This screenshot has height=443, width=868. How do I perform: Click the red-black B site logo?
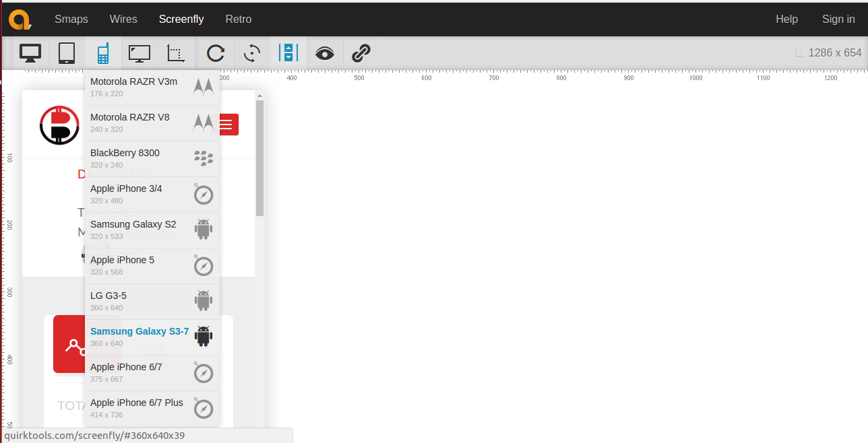(x=59, y=125)
